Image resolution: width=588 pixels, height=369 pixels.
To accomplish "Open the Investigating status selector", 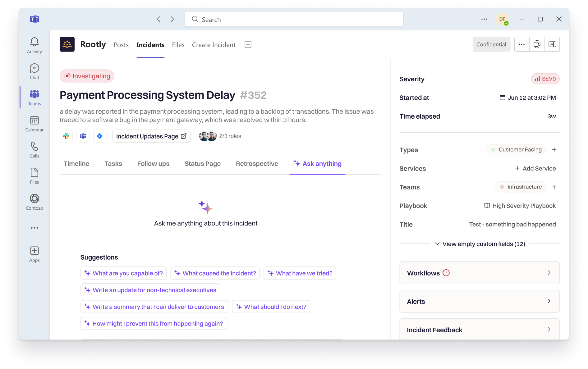I will [87, 76].
